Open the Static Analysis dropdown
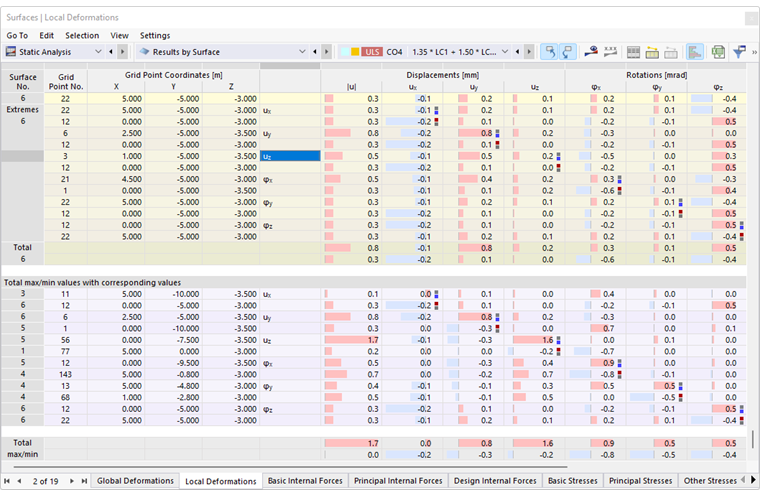760x496 pixels. point(98,51)
